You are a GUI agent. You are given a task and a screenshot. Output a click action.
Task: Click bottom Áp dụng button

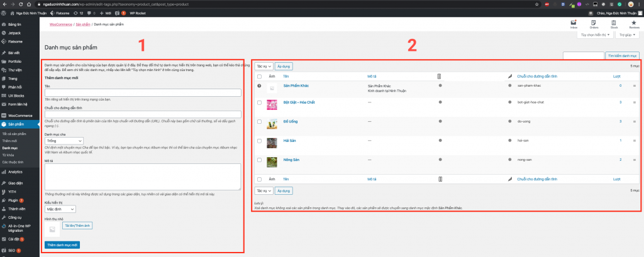[x=284, y=190]
